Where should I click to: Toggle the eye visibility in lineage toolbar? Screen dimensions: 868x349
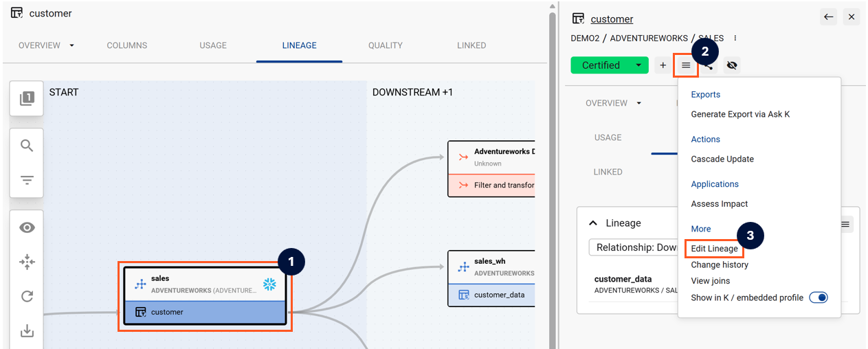pos(27,228)
